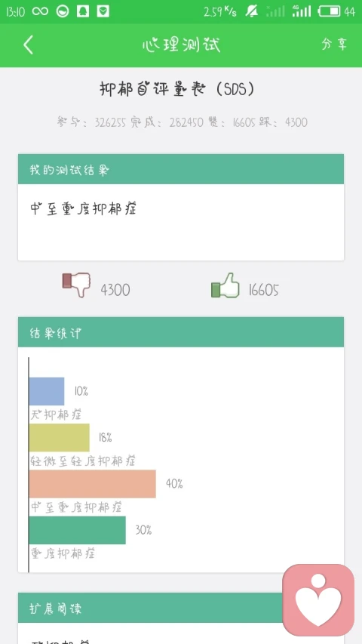Tap the participation stats line
The image size is (362, 644).
(x=183, y=122)
